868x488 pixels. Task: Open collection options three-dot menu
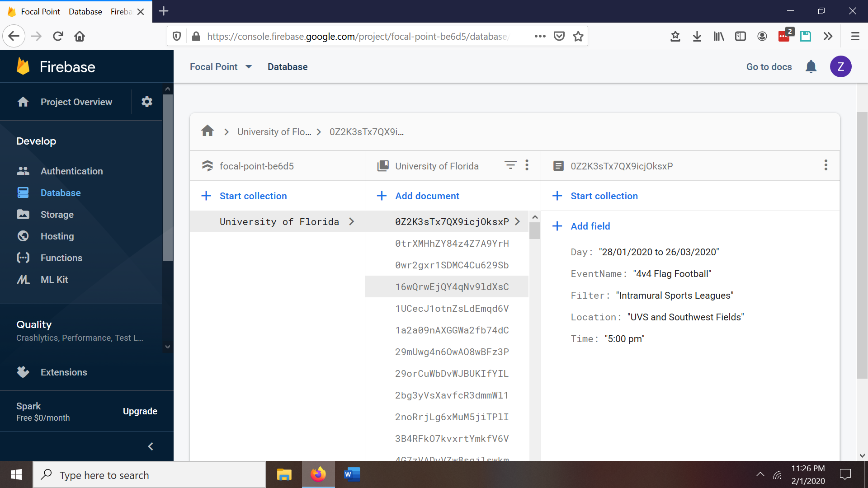pyautogui.click(x=527, y=165)
